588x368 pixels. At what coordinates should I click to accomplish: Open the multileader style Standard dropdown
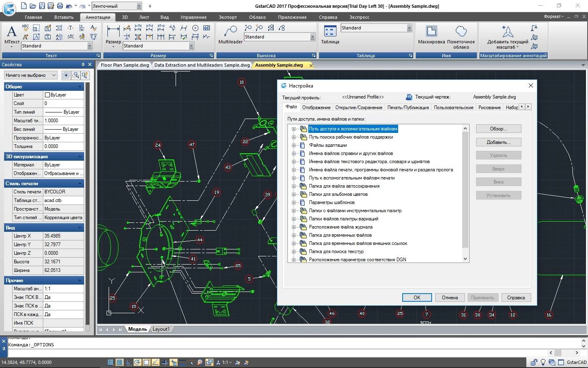point(312,37)
